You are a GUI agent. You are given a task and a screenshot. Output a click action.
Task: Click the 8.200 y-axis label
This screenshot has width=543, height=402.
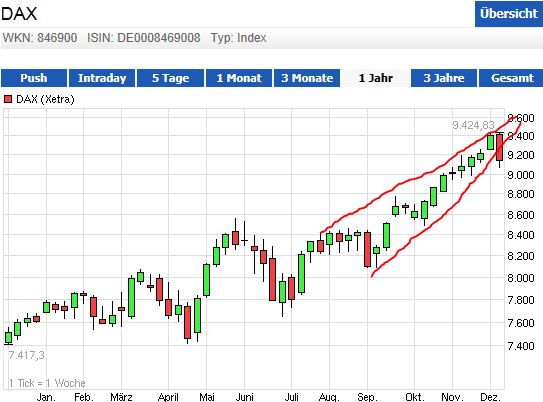[x=521, y=256]
